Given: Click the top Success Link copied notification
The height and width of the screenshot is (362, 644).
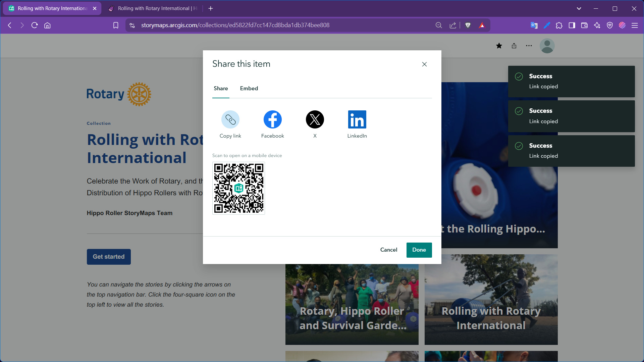Looking at the screenshot, I should point(571,82).
